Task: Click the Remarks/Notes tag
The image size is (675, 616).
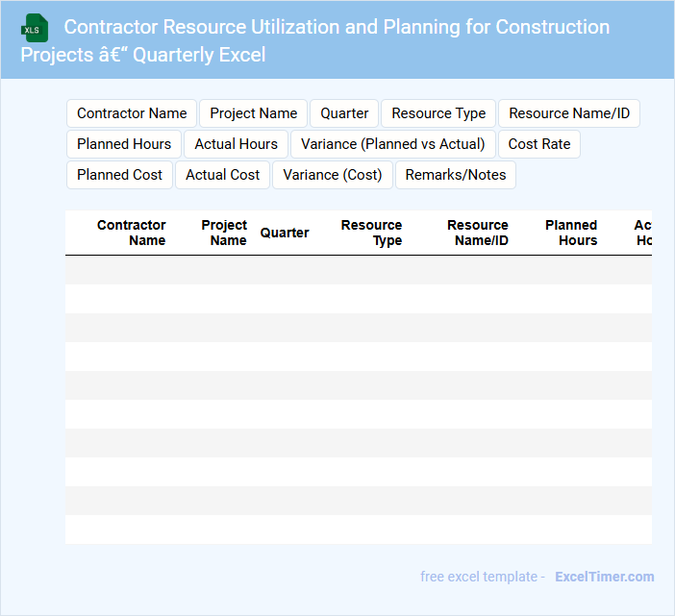Action: [456, 175]
